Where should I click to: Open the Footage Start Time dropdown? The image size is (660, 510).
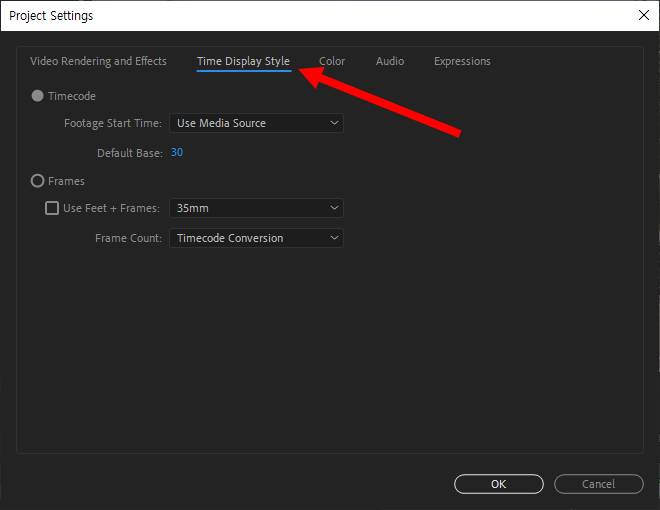pos(256,123)
